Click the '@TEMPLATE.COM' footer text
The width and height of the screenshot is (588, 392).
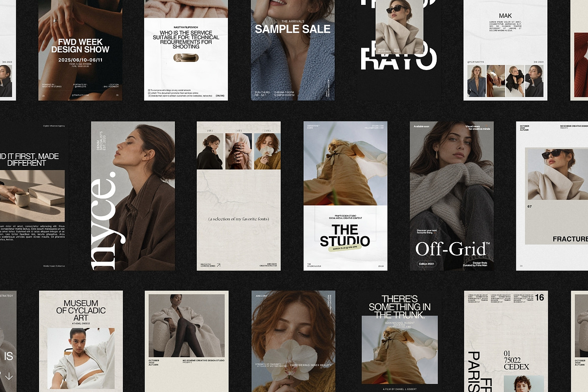(80, 95)
